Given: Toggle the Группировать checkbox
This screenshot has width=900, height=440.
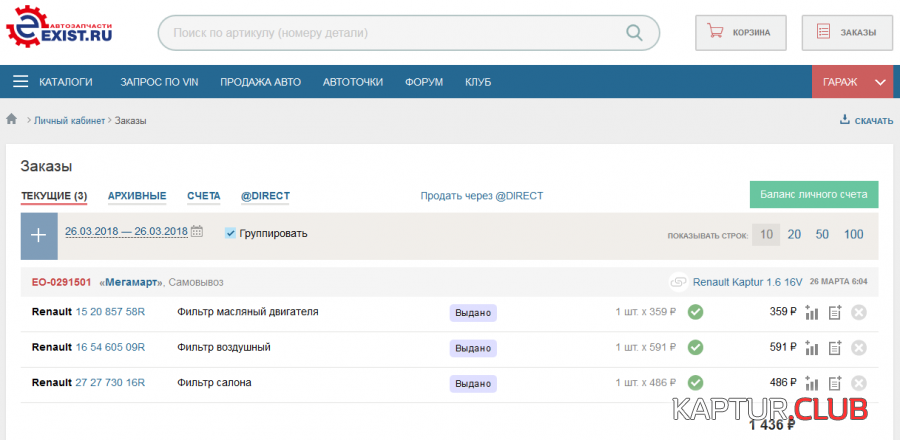Looking at the screenshot, I should (x=231, y=233).
